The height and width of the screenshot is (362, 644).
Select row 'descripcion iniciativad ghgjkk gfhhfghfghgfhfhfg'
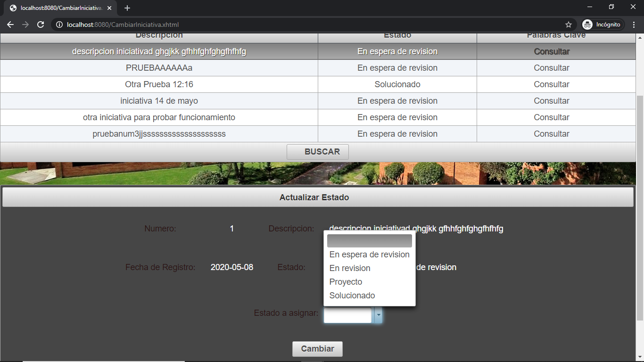(x=318, y=51)
